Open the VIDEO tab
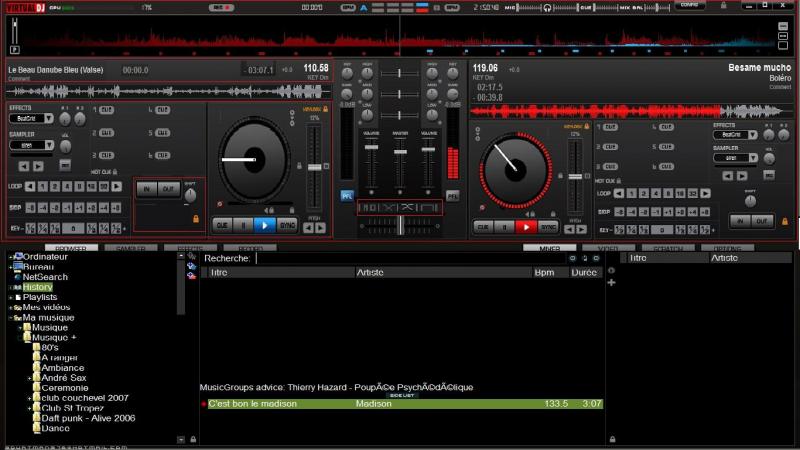 coord(607,248)
